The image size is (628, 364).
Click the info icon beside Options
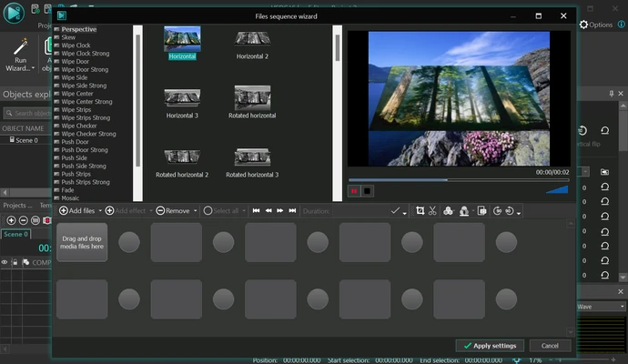tap(622, 25)
